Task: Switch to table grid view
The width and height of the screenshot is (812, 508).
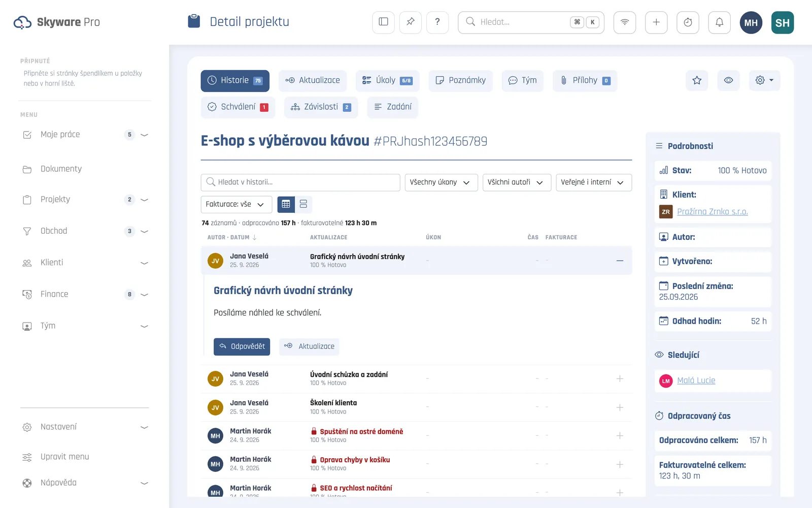Action: 286,204
